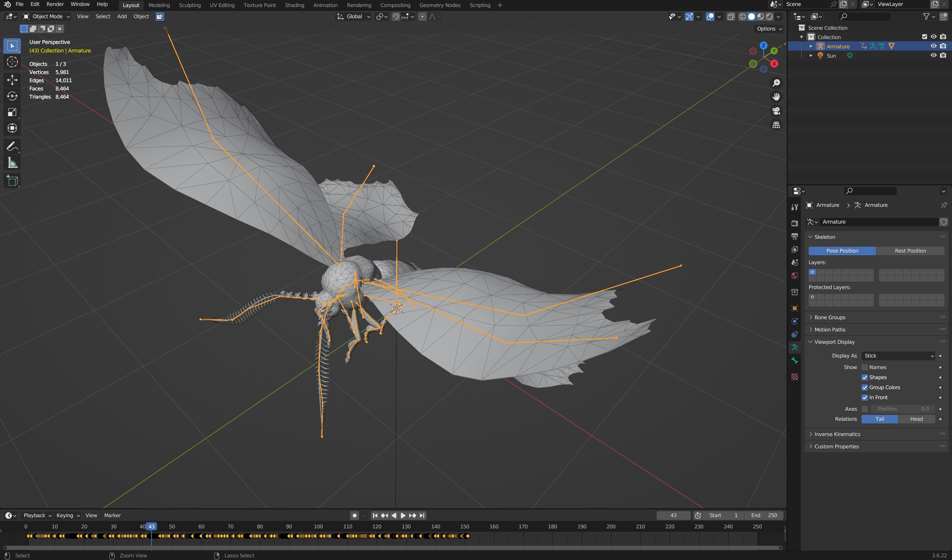Screen dimensions: 952x560
Task: Select the Rotate tool
Action: click(12, 96)
